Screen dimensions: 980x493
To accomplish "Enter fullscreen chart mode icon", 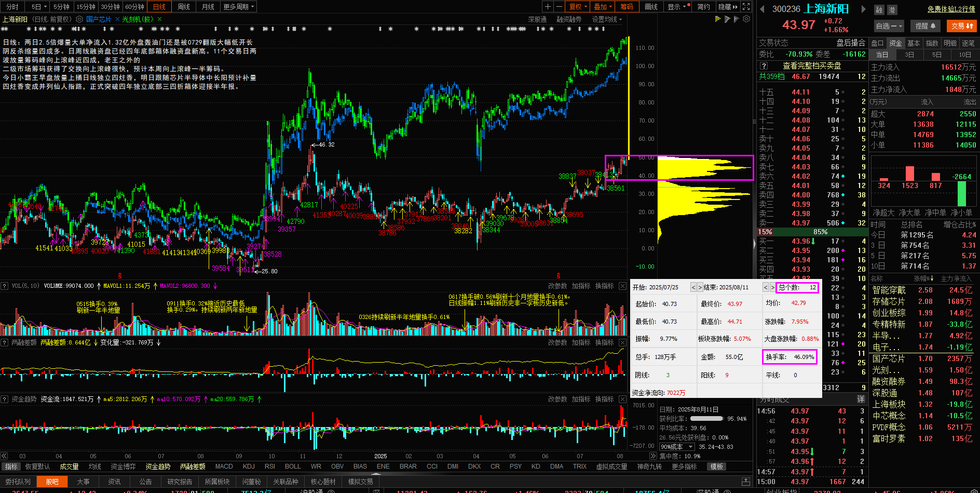I will [x=746, y=7].
